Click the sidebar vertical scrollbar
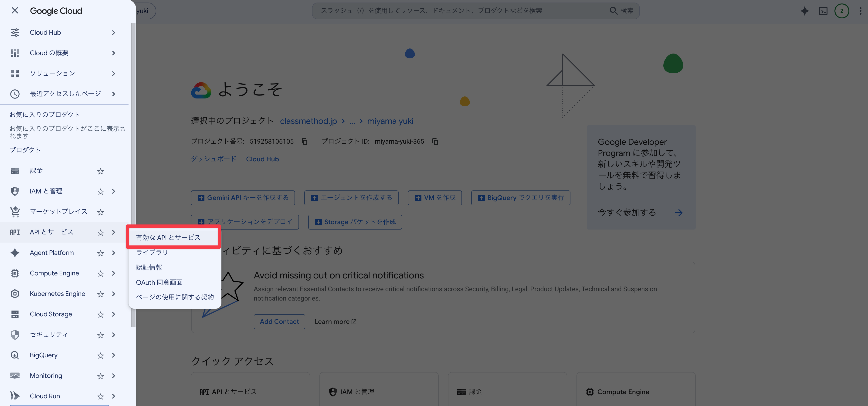Screen dimensions: 868x406 [133, 175]
